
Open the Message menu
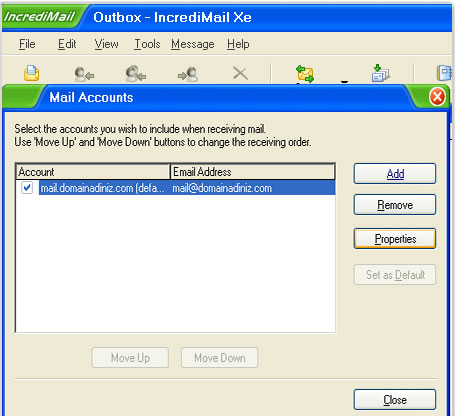193,44
